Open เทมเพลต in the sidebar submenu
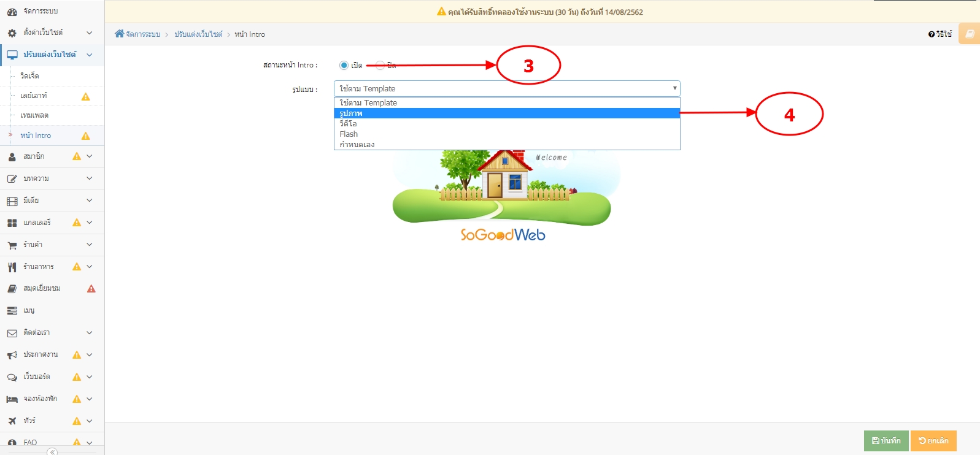The image size is (980, 455). pos(34,115)
